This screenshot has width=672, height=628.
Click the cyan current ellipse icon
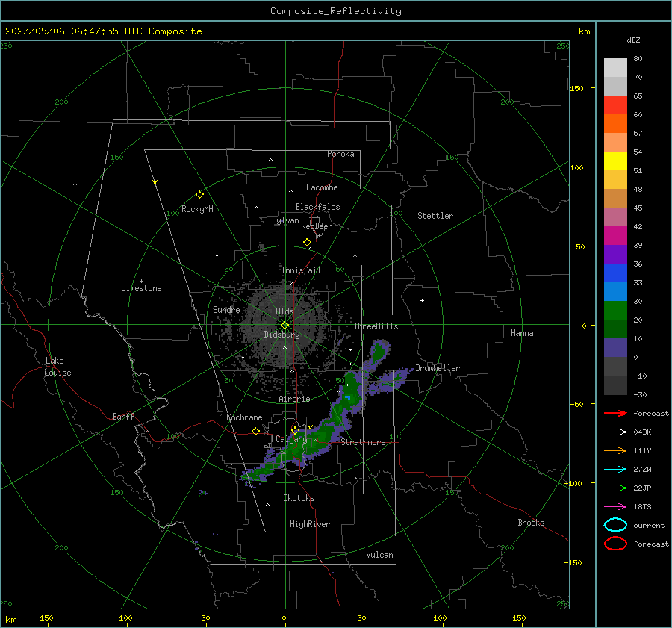(x=615, y=525)
